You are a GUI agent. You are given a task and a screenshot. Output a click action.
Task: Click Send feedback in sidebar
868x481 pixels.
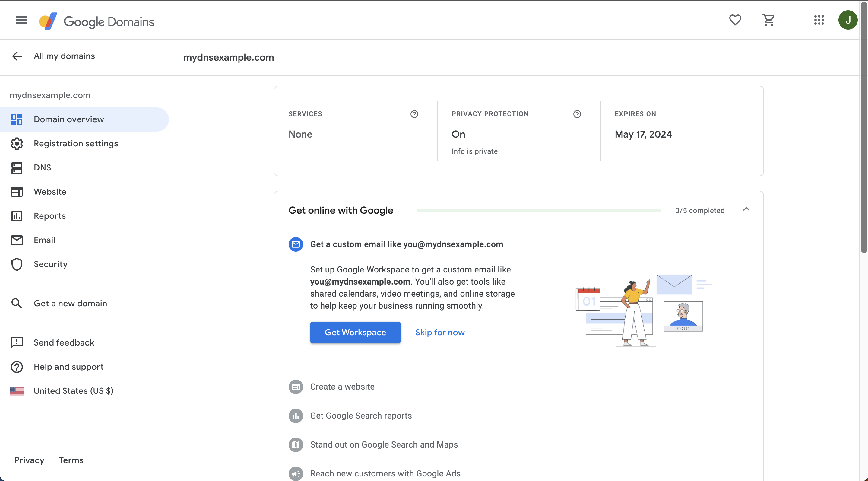[64, 342]
